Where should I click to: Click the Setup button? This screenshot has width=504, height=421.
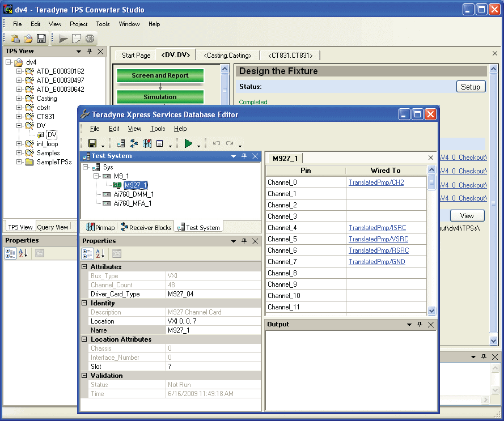(471, 87)
